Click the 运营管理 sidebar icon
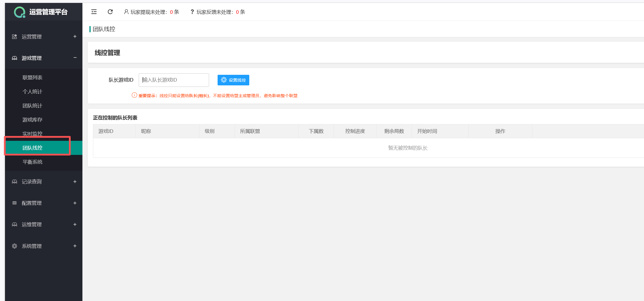This screenshot has width=644, height=301. coord(14,37)
